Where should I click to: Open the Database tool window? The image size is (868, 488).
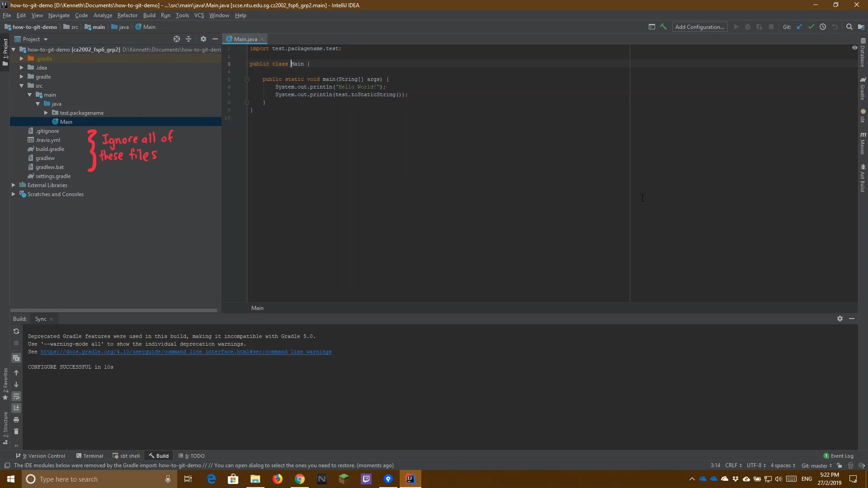(x=863, y=52)
